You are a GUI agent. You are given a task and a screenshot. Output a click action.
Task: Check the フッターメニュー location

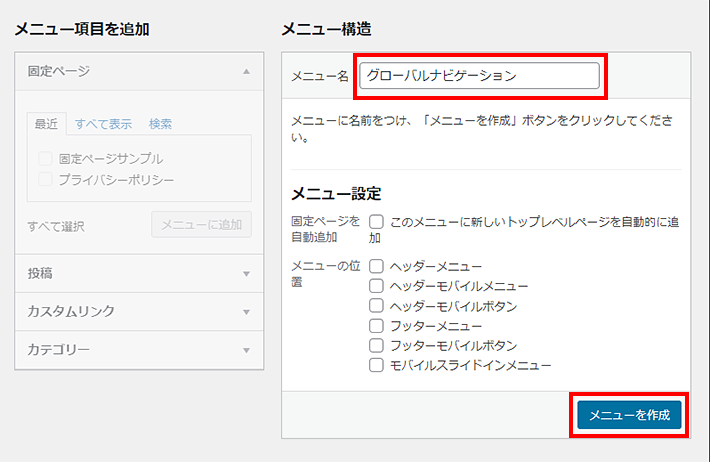click(x=376, y=326)
